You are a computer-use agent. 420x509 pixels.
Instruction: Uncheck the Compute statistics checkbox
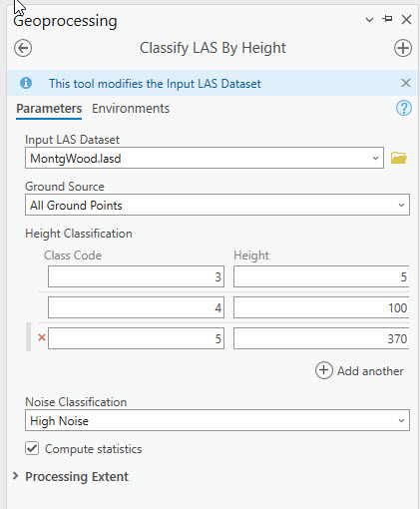point(32,448)
